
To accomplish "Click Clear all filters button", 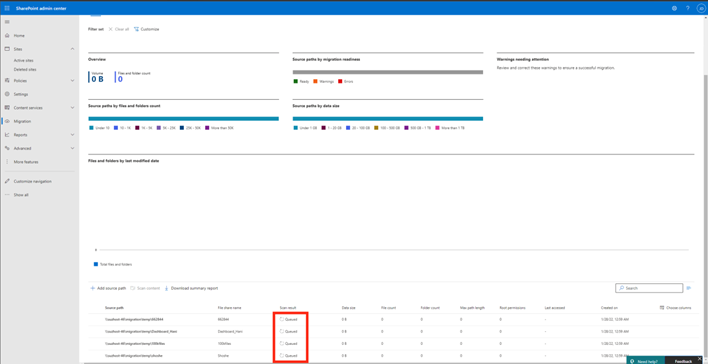I will tap(118, 29).
